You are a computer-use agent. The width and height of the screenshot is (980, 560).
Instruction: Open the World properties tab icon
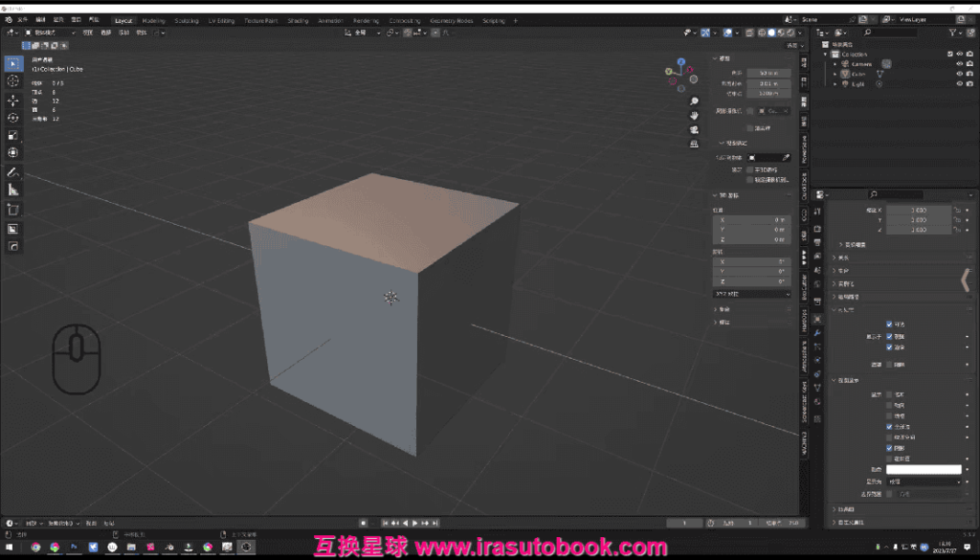click(817, 284)
